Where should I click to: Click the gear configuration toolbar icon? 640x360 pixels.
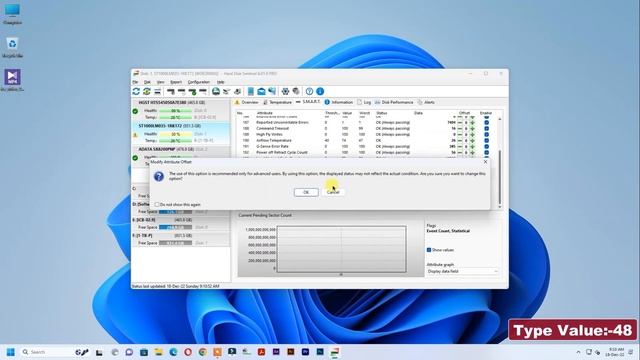point(285,91)
